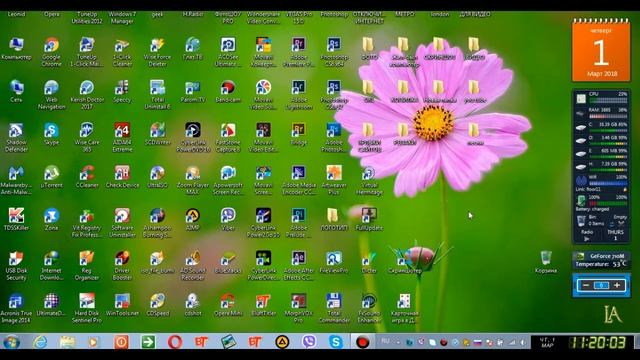Viewport: 640px width, 360px height.
Task: Launch Wise Force Deleter shortcut
Action: coord(157,51)
